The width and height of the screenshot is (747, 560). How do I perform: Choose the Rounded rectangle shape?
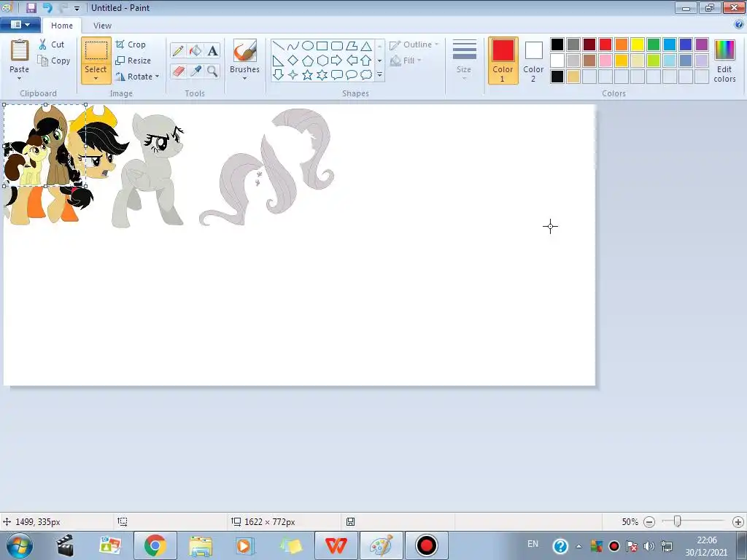[x=337, y=46]
